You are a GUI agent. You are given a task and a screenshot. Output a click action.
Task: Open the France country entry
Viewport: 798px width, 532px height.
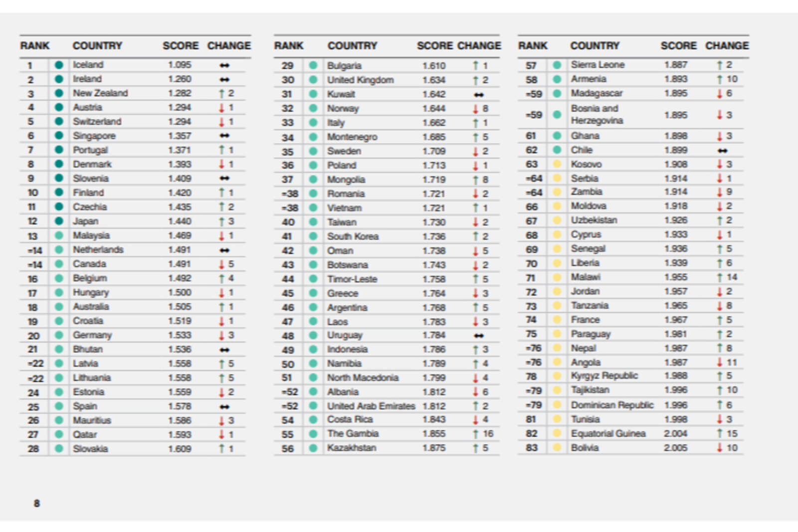tap(587, 320)
